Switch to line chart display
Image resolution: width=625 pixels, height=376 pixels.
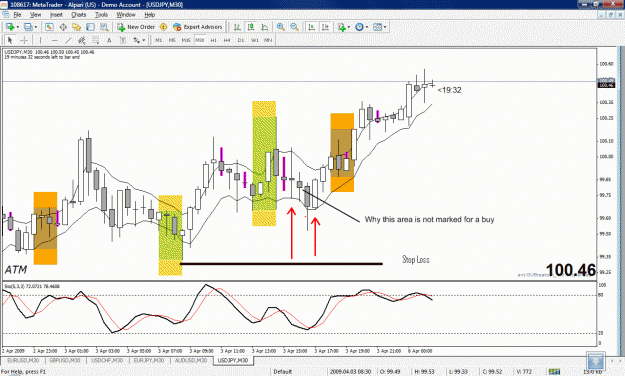(265, 27)
